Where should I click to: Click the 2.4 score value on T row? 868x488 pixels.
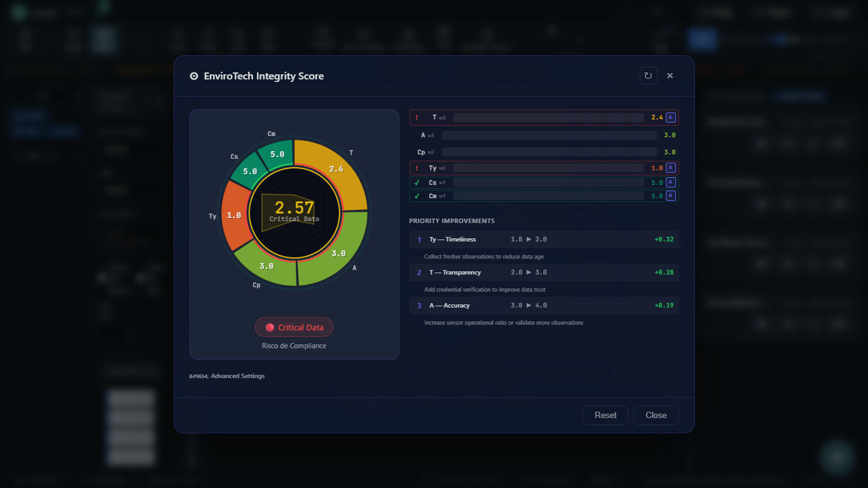[657, 118]
